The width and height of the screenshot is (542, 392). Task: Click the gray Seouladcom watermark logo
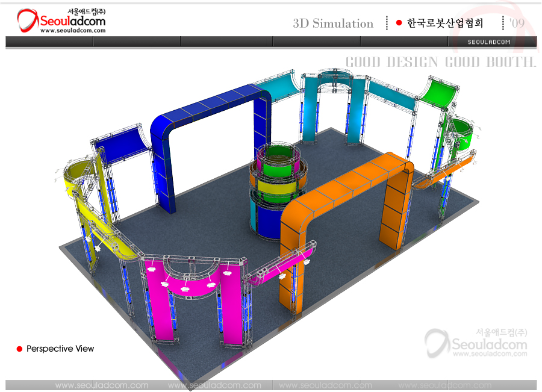pos(476,344)
